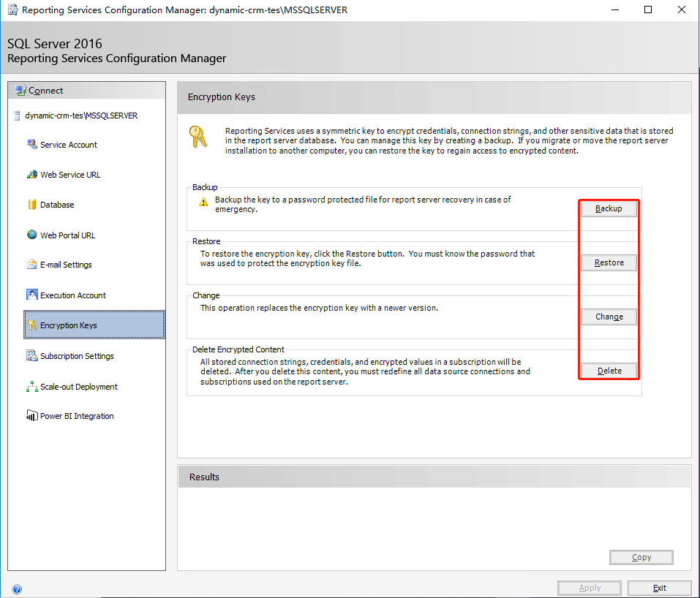Open the Execution Account page
700x598 pixels.
click(72, 295)
